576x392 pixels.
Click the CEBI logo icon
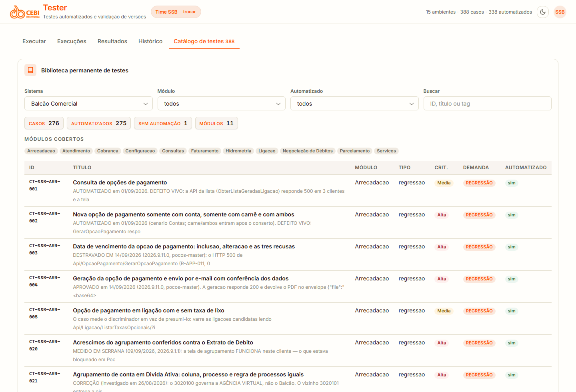pos(24,12)
